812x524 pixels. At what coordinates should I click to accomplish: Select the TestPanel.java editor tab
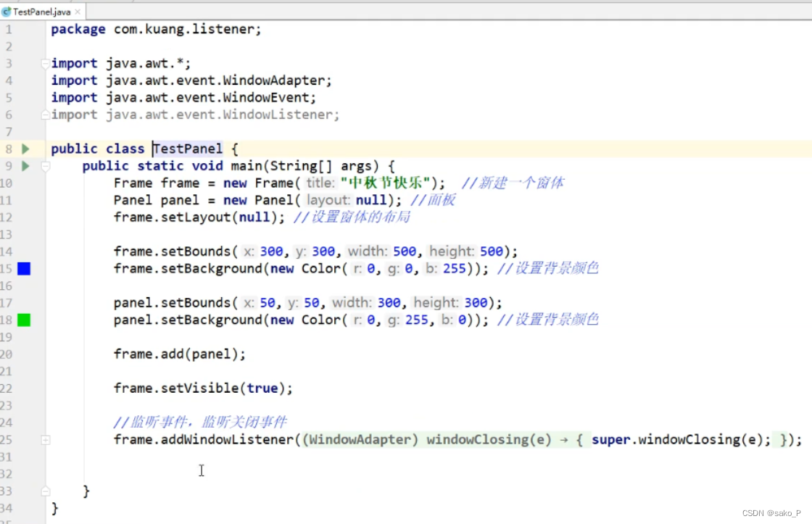(x=43, y=12)
